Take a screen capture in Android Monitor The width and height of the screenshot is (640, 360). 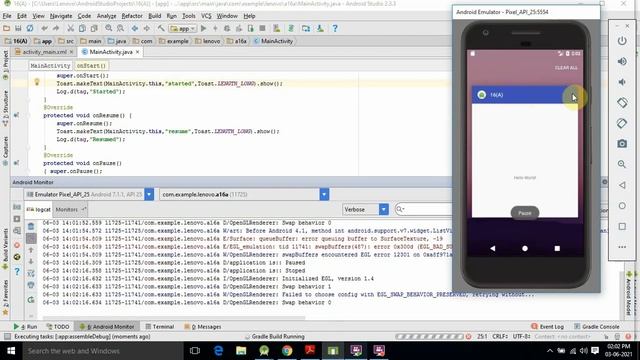(17, 207)
